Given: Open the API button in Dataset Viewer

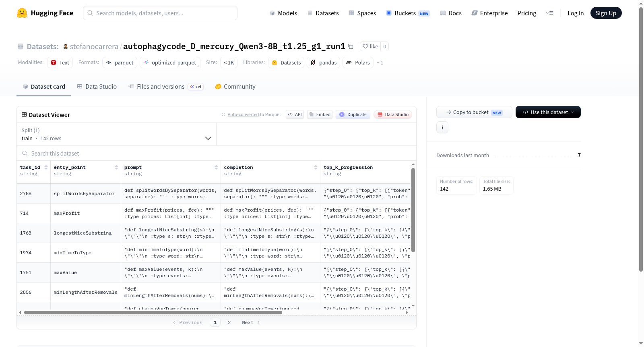Looking at the screenshot, I should pos(295,114).
